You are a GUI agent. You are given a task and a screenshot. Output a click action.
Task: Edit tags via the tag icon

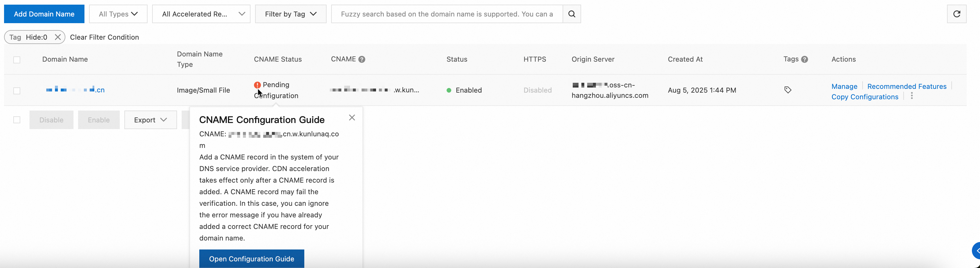point(788,90)
